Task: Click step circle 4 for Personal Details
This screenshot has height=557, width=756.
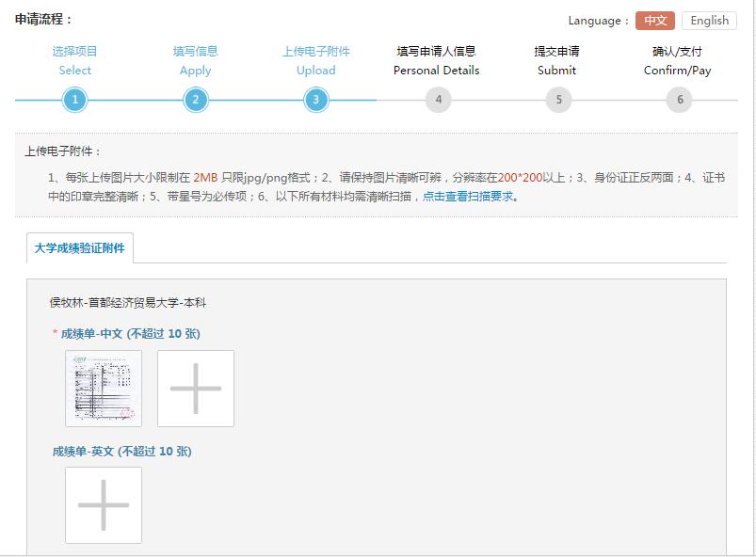Action: click(x=437, y=98)
